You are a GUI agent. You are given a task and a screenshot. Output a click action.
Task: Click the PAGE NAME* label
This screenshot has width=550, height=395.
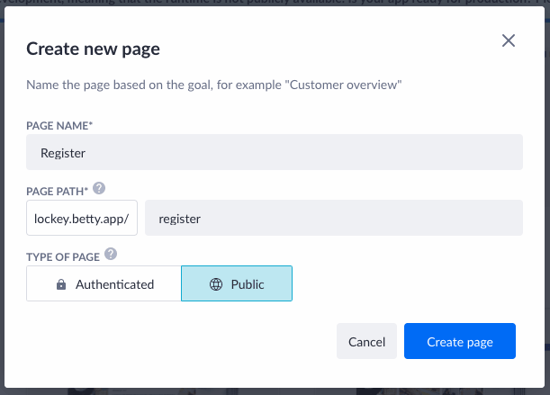click(59, 126)
